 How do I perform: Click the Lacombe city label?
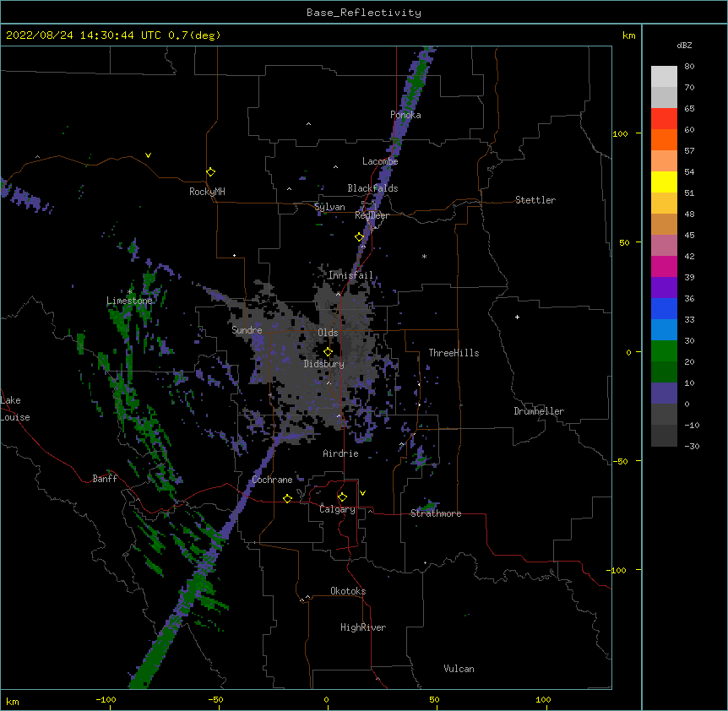pyautogui.click(x=380, y=161)
